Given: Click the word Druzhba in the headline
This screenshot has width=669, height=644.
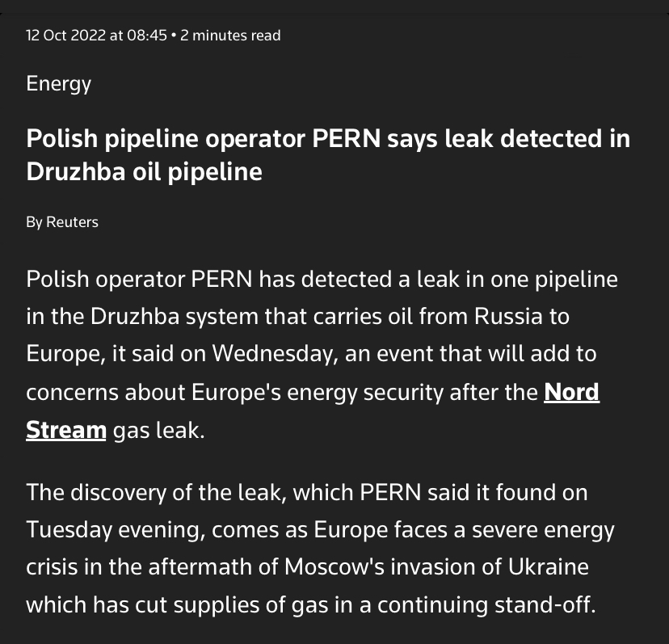Looking at the screenshot, I should tap(76, 171).
